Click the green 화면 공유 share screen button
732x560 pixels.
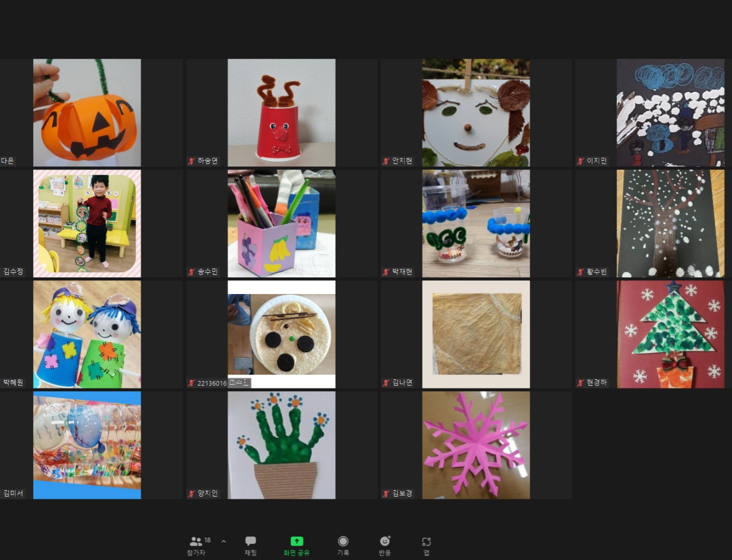click(x=296, y=546)
